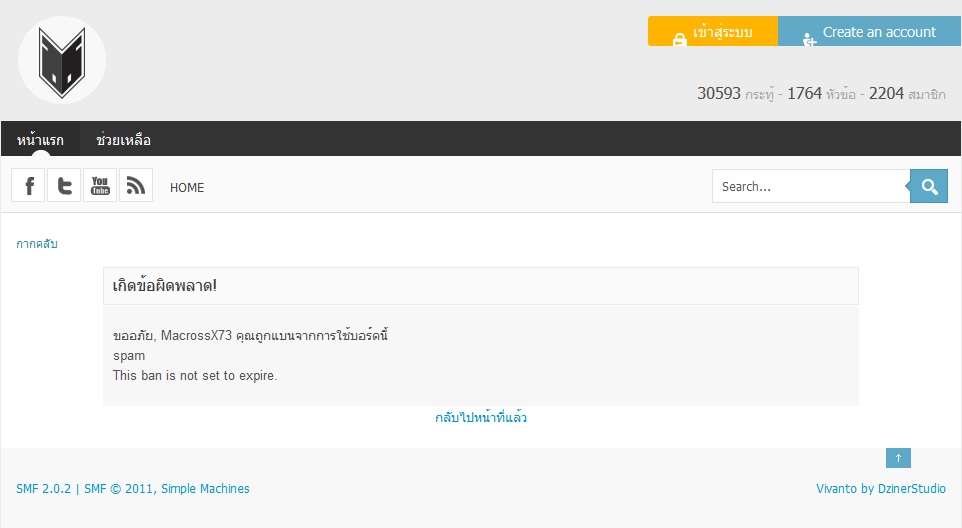This screenshot has height=528, width=962.
Task: Click the 'This ban is not set to expire.' text
Action: pos(195,375)
